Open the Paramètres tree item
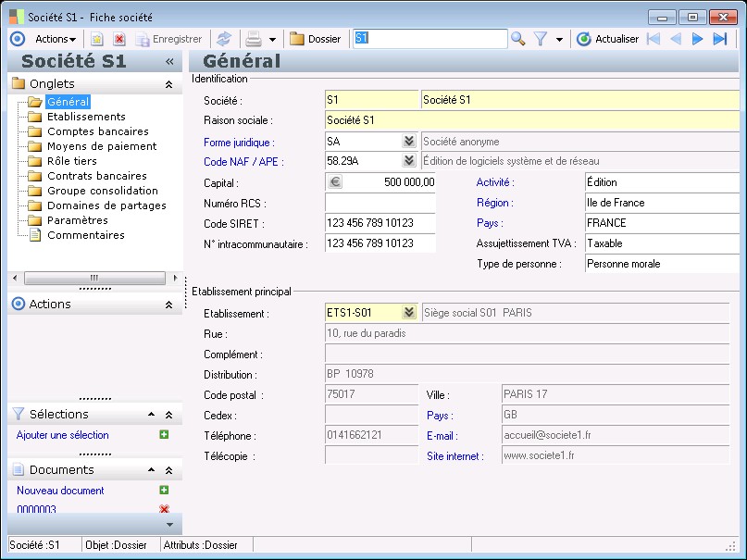 point(77,220)
